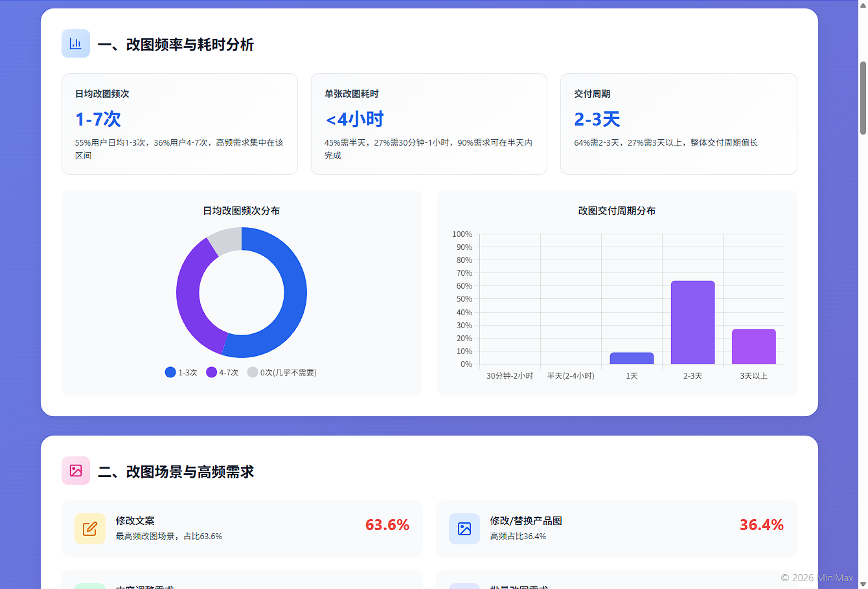The width and height of the screenshot is (868, 589).
Task: Click the chart title 改图交付周期分布
Action: (x=617, y=211)
